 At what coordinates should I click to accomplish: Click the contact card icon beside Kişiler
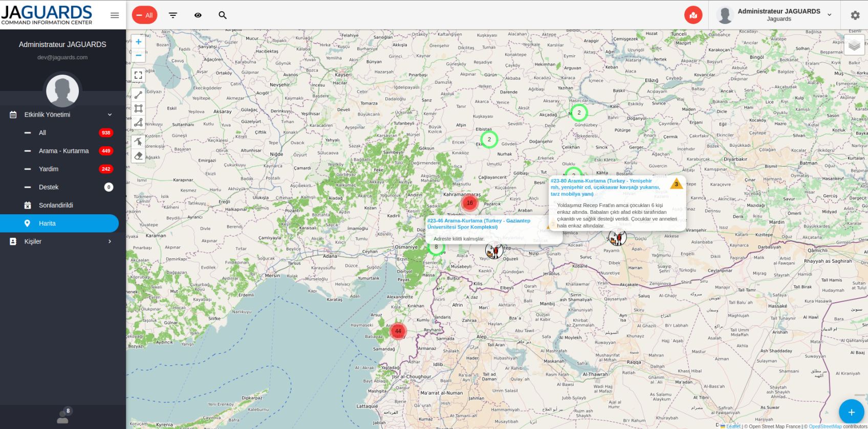pos(13,241)
